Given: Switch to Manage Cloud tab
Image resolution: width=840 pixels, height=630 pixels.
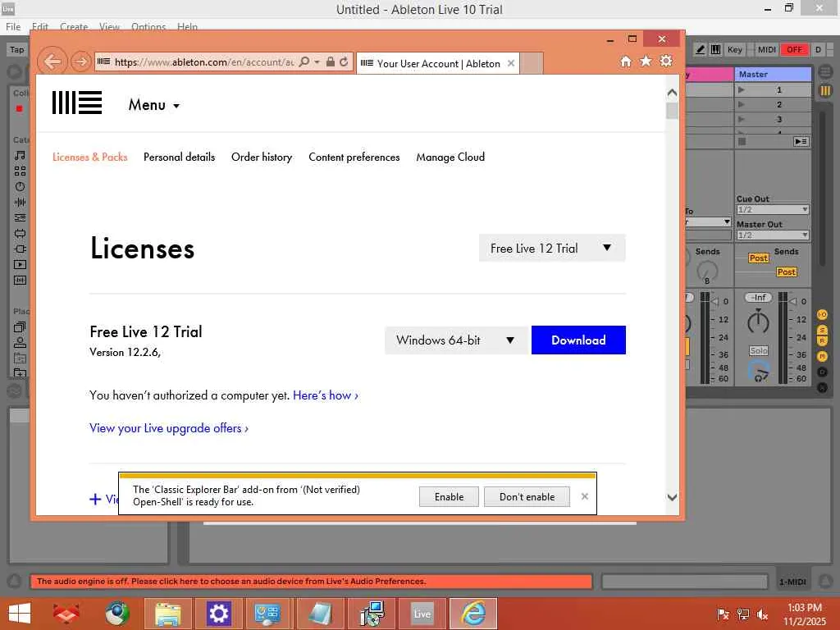Looking at the screenshot, I should (x=450, y=157).
